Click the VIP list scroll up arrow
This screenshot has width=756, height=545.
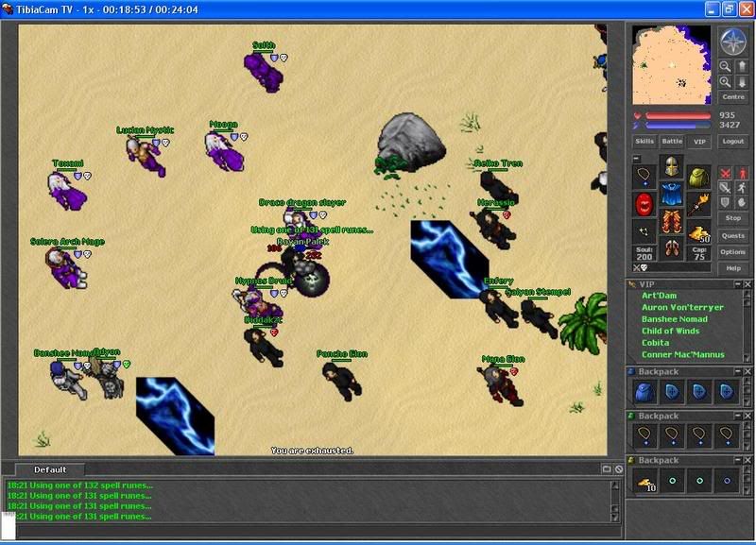pos(747,294)
